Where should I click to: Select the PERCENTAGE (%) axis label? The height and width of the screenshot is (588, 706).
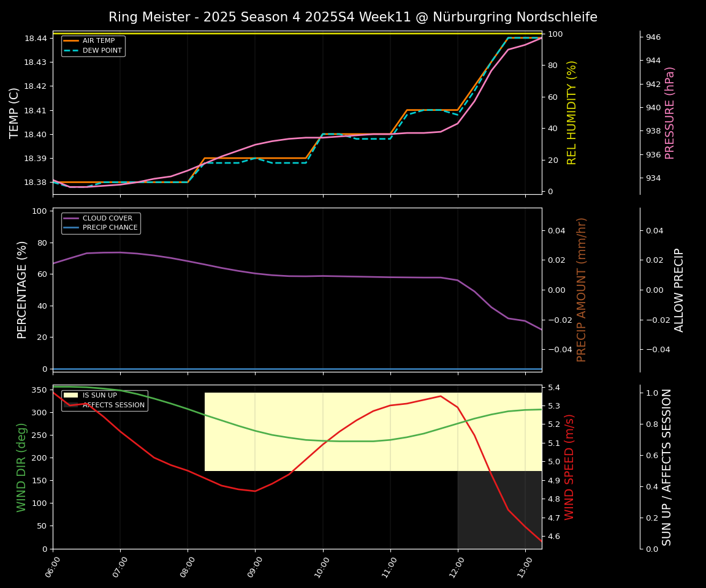coord(22,290)
